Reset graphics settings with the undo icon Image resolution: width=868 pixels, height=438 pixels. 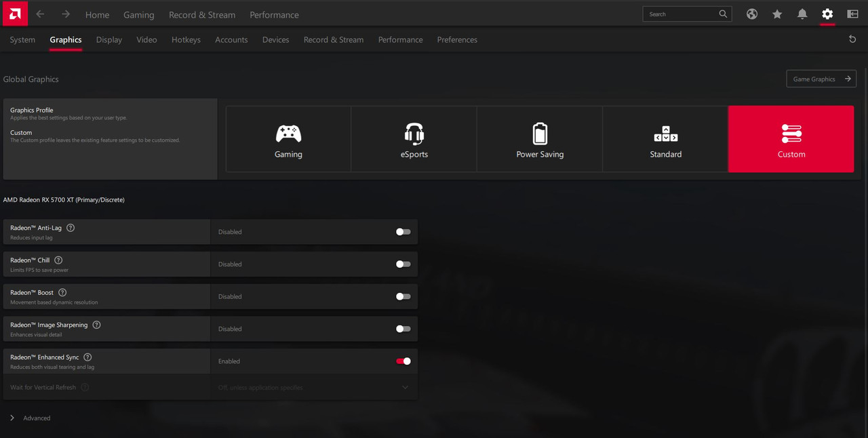coord(852,39)
